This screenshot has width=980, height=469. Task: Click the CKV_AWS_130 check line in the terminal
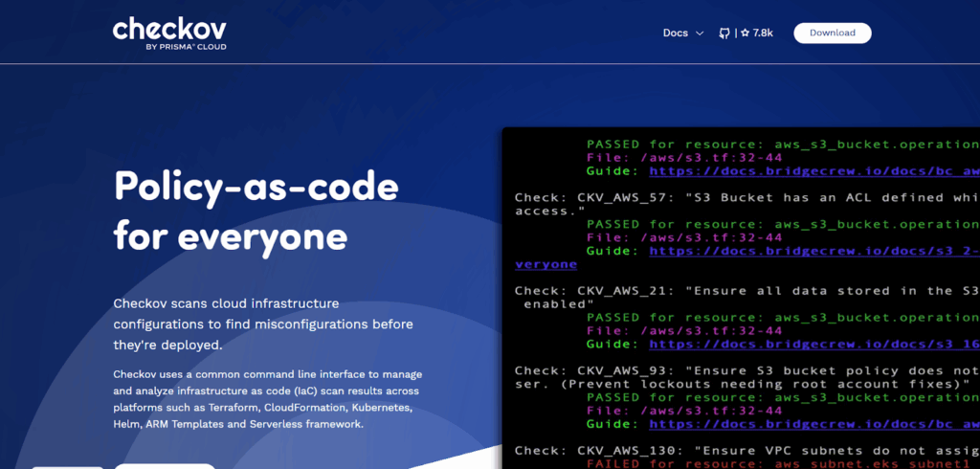[746, 450]
